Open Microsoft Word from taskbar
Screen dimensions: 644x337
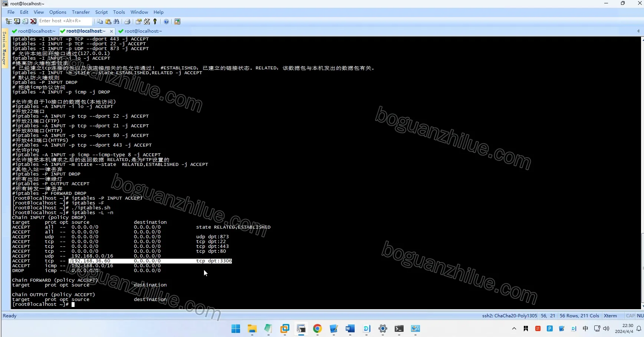(350, 329)
